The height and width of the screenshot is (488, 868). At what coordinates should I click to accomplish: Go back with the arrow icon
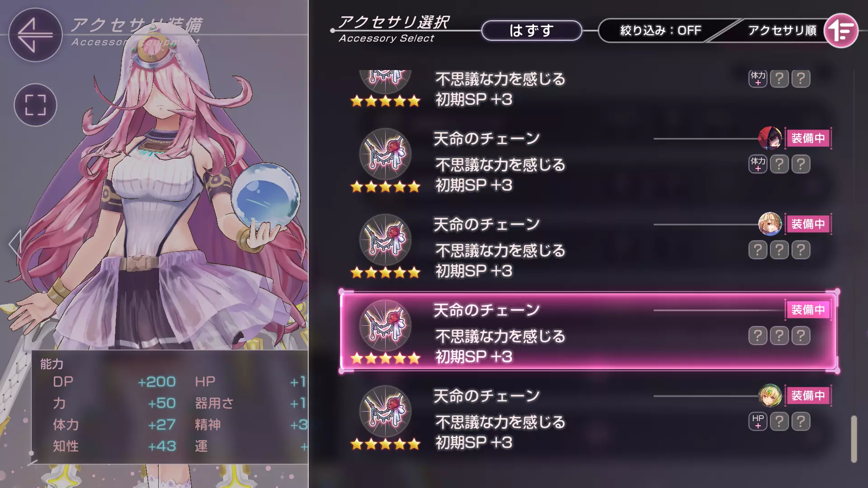[35, 35]
